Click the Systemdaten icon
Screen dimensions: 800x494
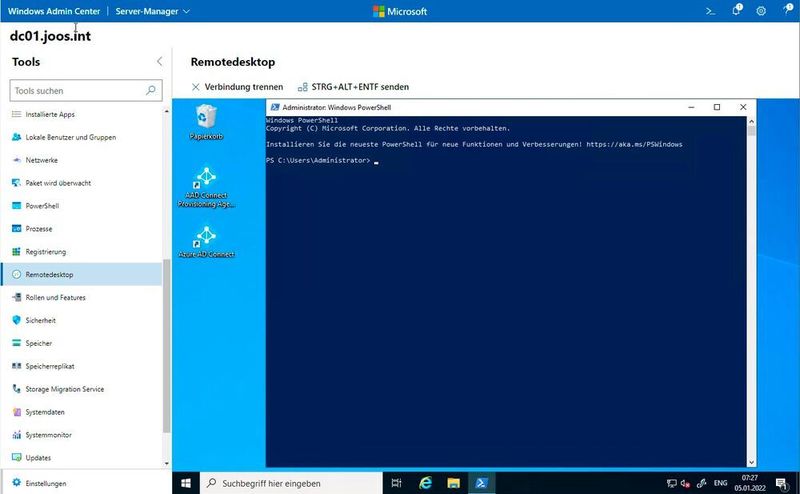click(16, 412)
